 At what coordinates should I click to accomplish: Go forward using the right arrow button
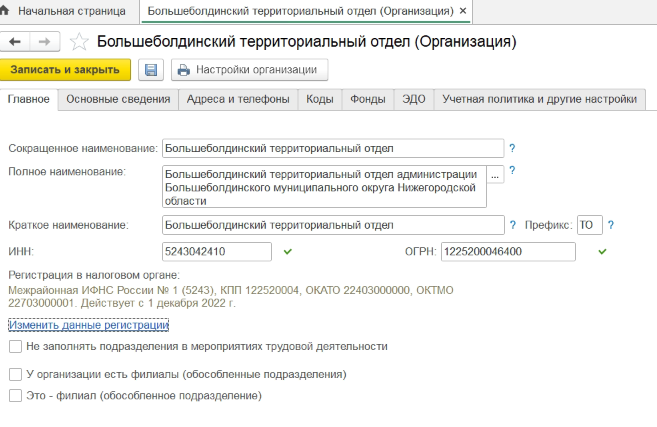(x=45, y=41)
